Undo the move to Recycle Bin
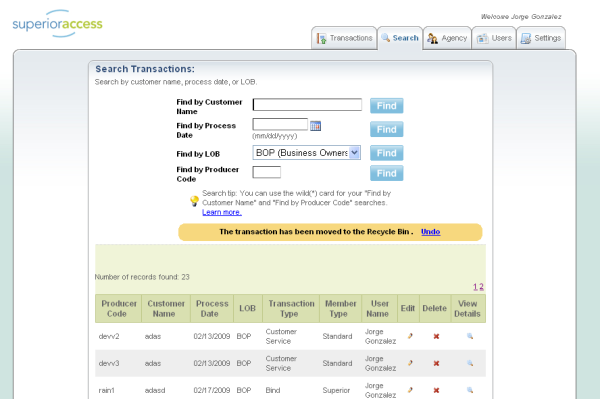 point(430,232)
